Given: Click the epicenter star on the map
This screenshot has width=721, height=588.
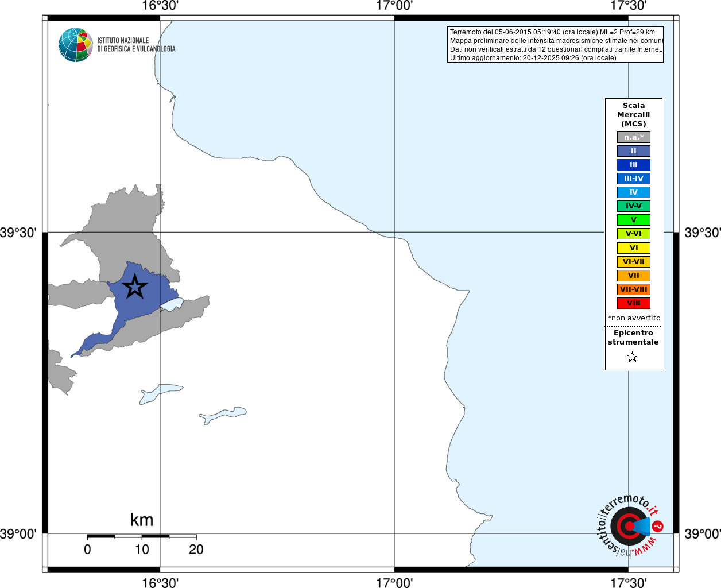Looking at the screenshot, I should coord(135,287).
